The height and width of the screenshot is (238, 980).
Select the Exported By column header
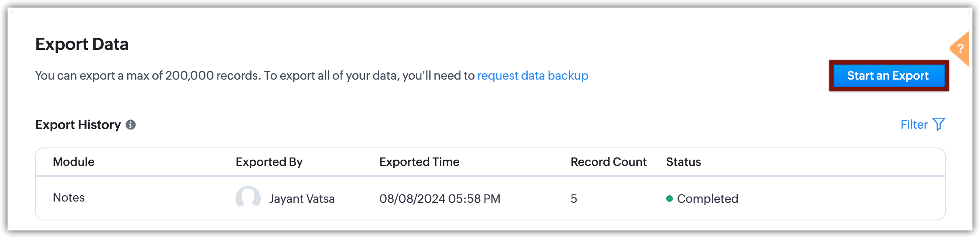pos(269,162)
